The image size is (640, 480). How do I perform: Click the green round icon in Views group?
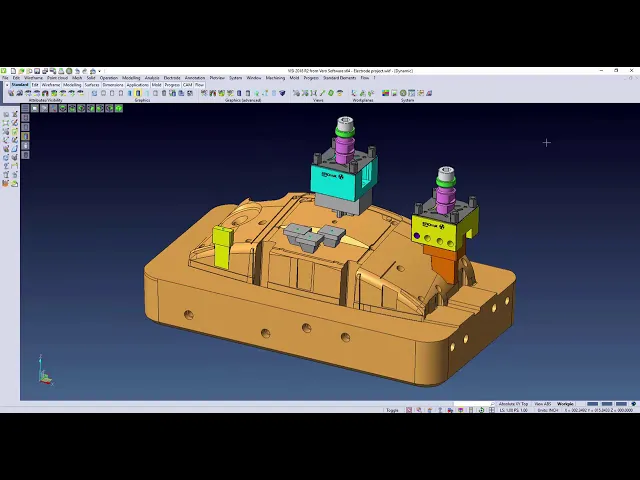click(331, 93)
